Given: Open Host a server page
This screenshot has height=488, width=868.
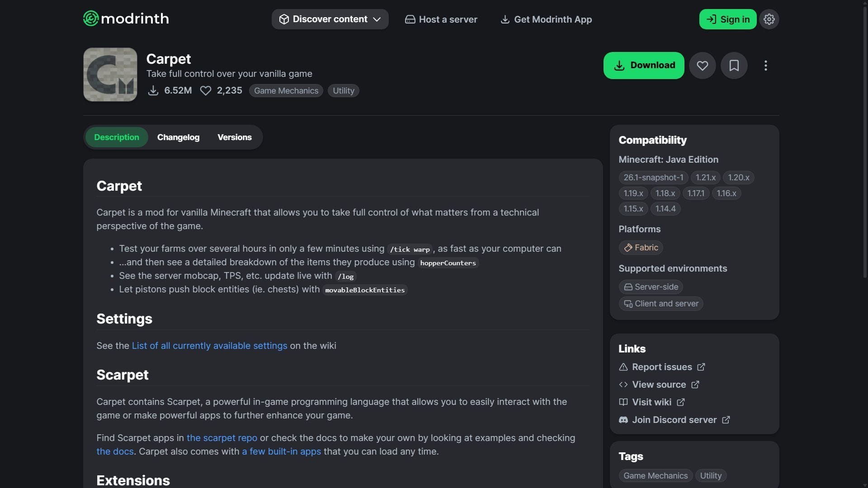Looking at the screenshot, I should pos(441,19).
